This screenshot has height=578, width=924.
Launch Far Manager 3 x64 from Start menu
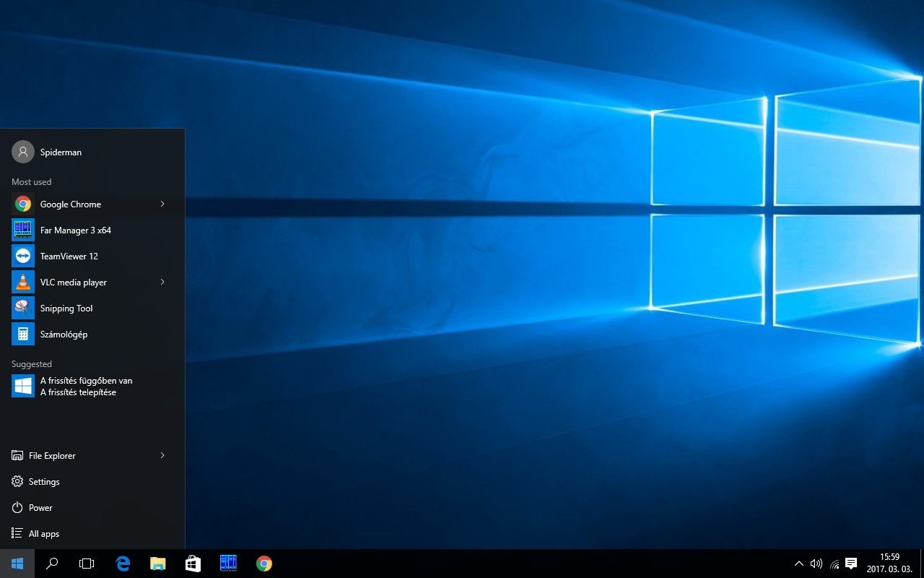click(75, 230)
